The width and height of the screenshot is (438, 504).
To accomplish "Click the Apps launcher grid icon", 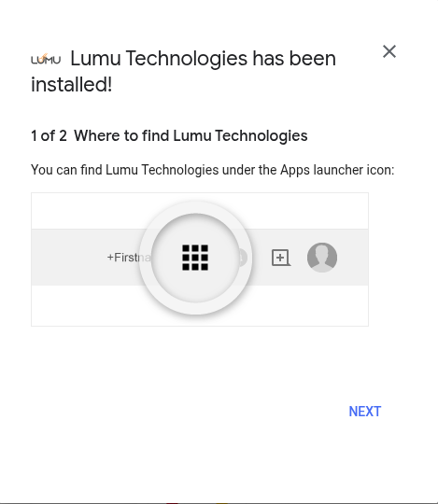I will click(x=195, y=258).
